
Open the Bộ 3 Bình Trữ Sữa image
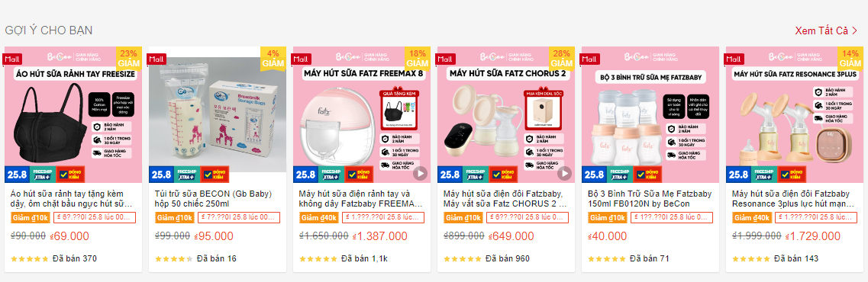(x=650, y=114)
